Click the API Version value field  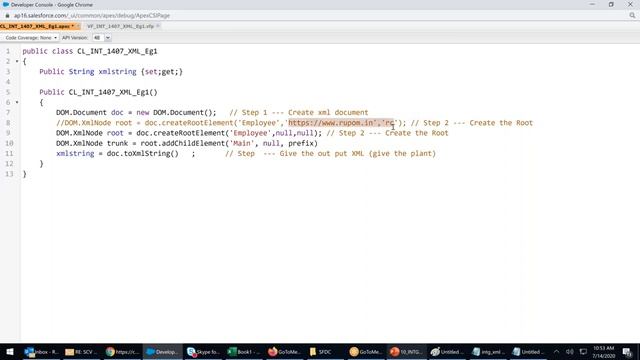(98, 38)
